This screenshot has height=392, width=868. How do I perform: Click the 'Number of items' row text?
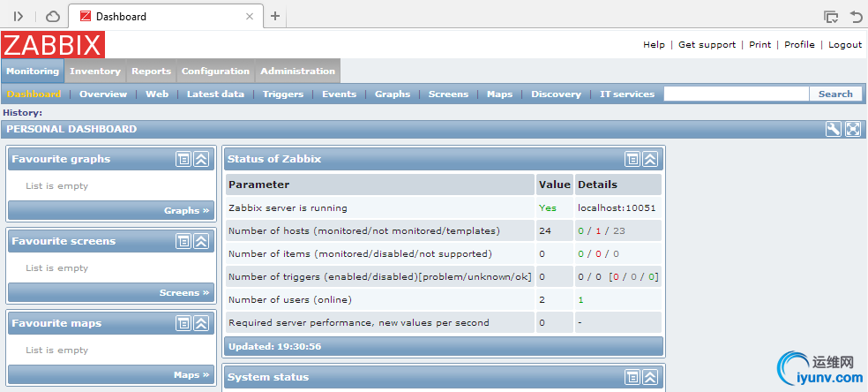(x=361, y=254)
